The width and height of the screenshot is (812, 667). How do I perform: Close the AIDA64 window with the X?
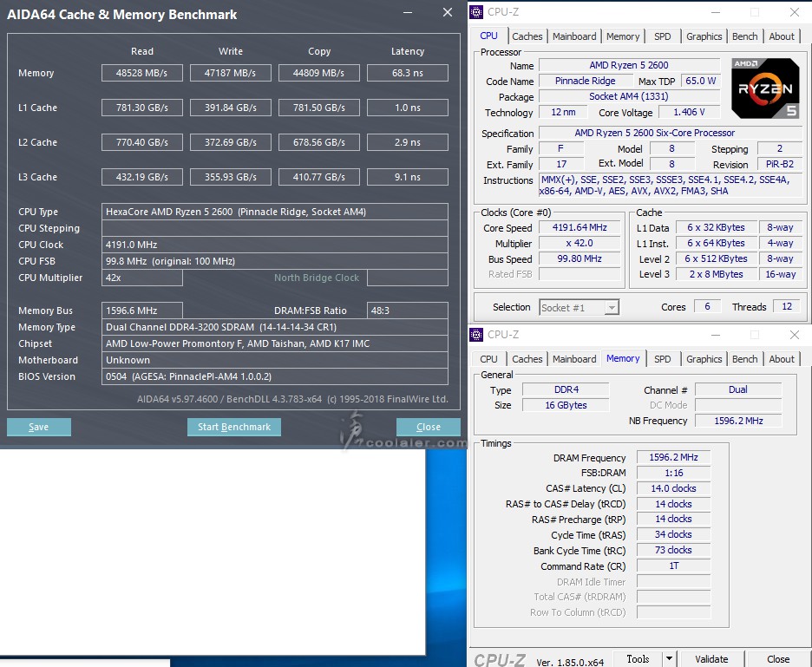448,12
